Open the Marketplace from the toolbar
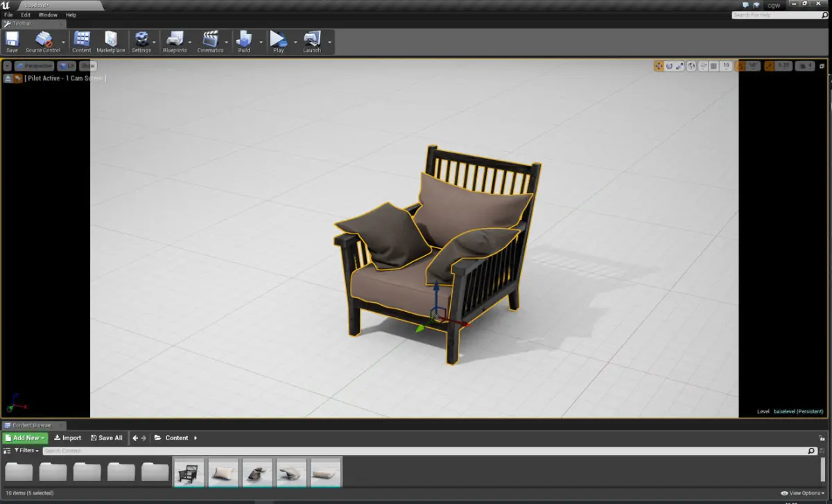 (111, 42)
